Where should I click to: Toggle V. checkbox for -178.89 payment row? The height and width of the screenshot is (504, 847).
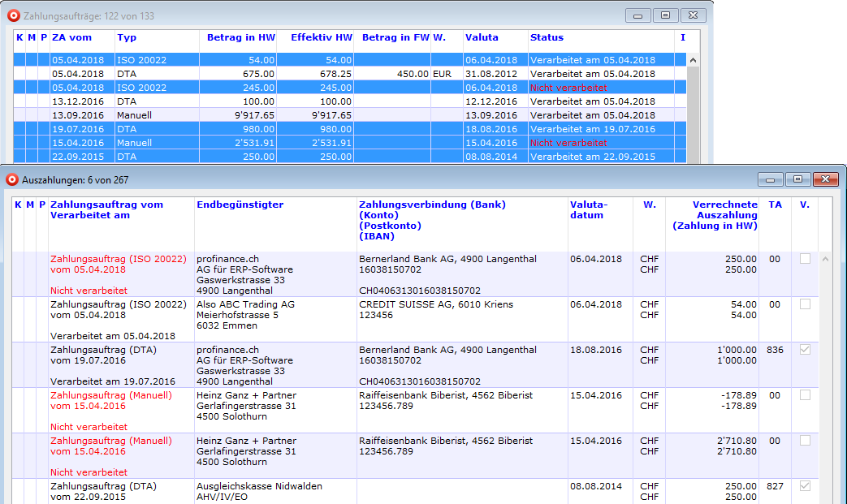[805, 395]
